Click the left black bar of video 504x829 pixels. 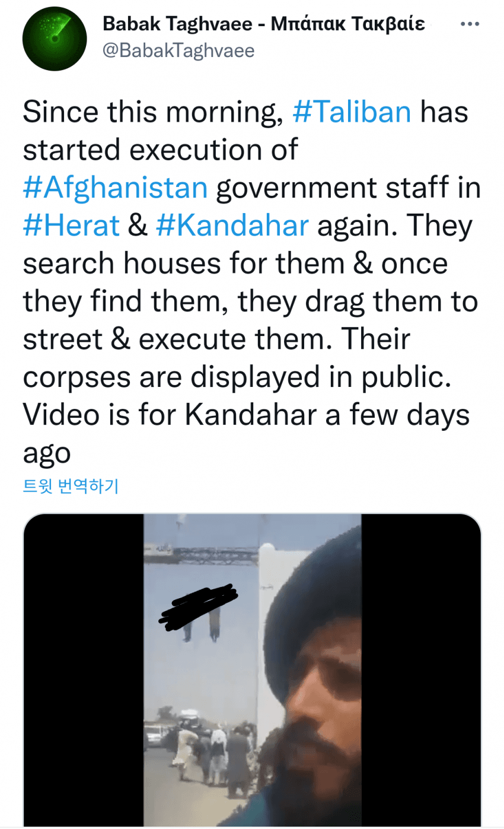tap(84, 669)
